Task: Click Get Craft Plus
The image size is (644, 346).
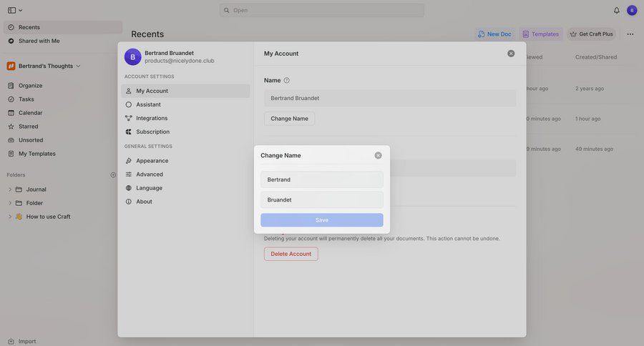Action: (592, 34)
